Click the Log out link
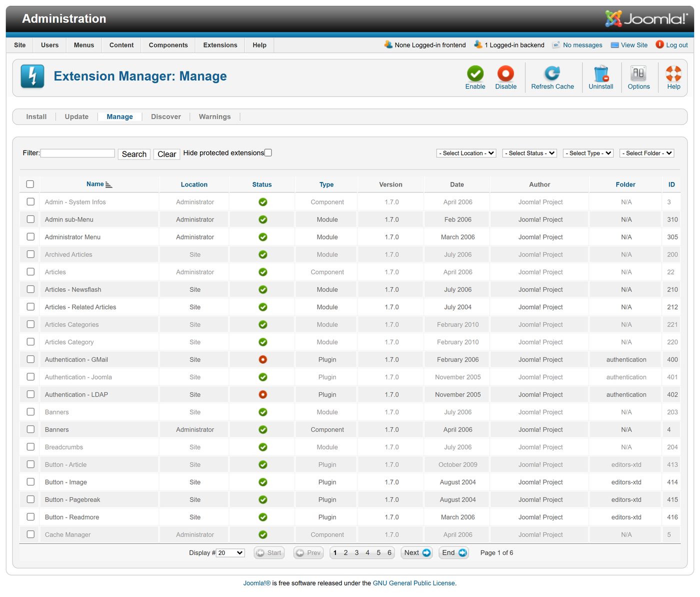This screenshot has width=700, height=597. click(672, 44)
